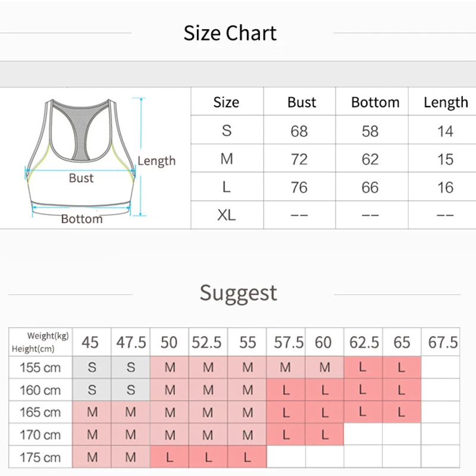The height and width of the screenshot is (476, 476).
Task: Click the Bottom column header
Action: (x=375, y=102)
